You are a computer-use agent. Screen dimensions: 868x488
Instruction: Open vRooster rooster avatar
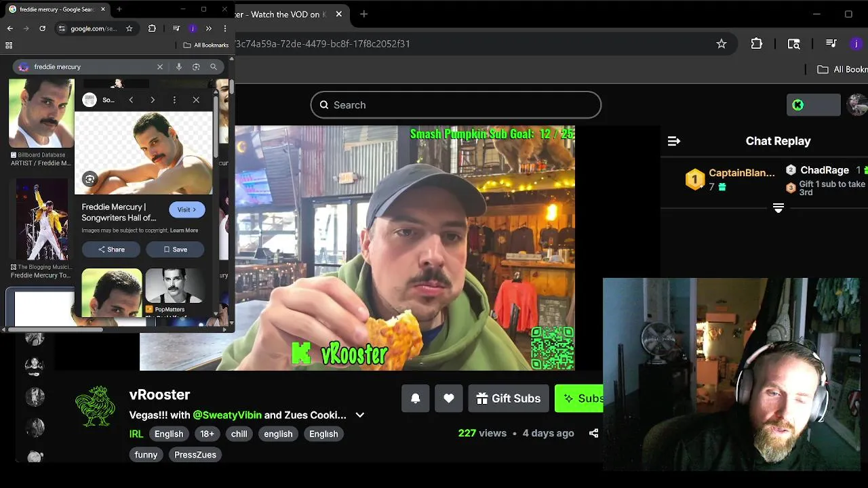(x=95, y=407)
